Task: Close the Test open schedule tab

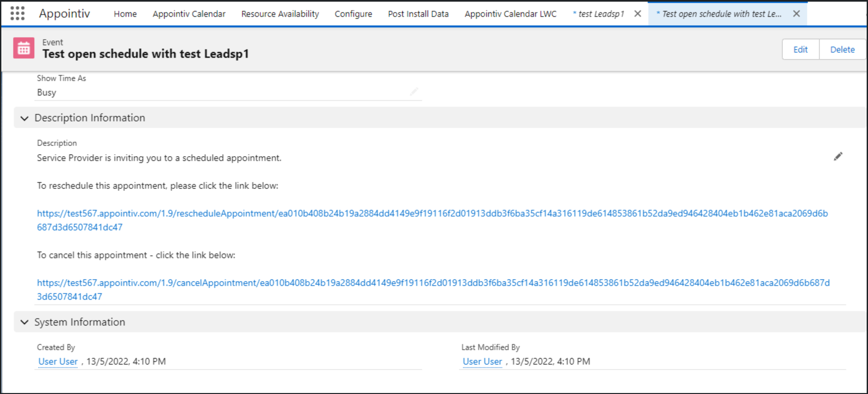Action: [x=796, y=14]
